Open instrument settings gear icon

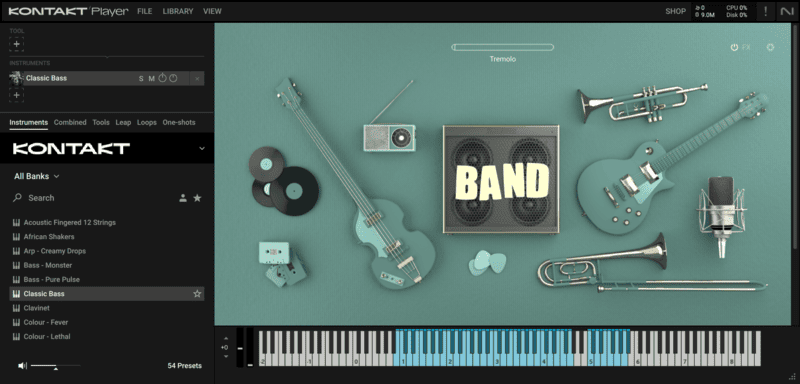(770, 47)
